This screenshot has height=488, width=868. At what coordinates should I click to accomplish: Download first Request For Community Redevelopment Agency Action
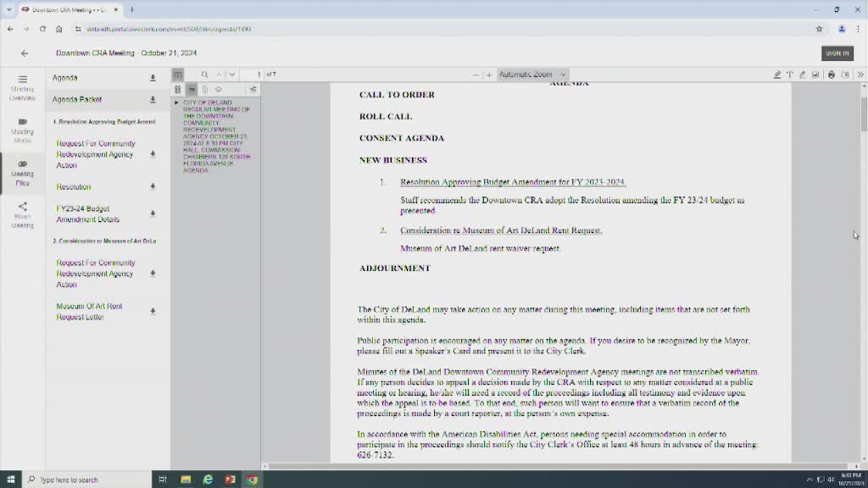coord(153,154)
